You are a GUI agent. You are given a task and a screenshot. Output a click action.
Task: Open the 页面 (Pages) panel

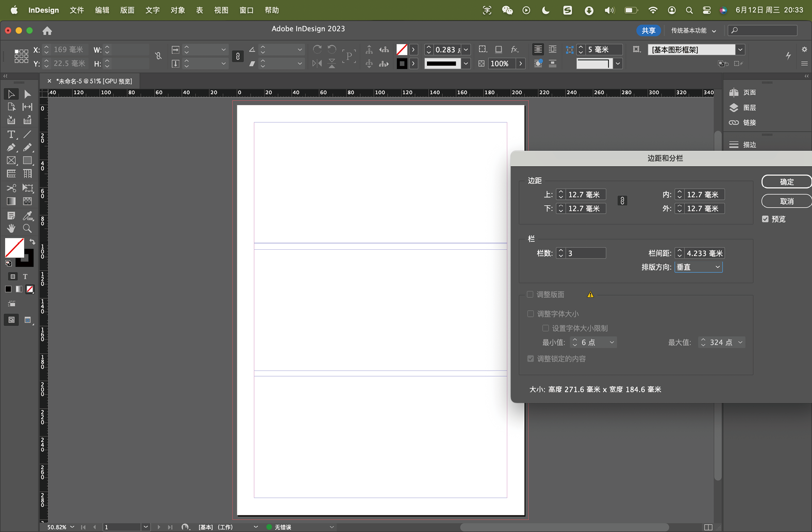[743, 92]
